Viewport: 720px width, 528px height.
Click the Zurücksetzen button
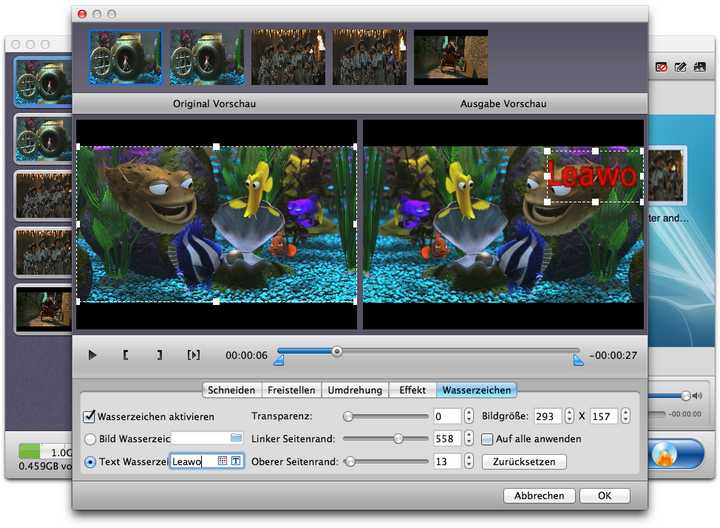[524, 462]
